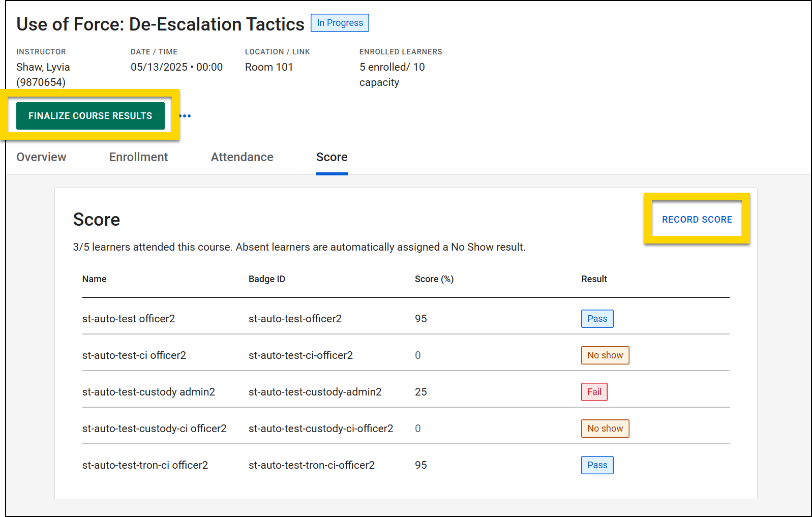Viewport: 812px width, 517px height.
Task: Select the Score tab
Action: 332,157
